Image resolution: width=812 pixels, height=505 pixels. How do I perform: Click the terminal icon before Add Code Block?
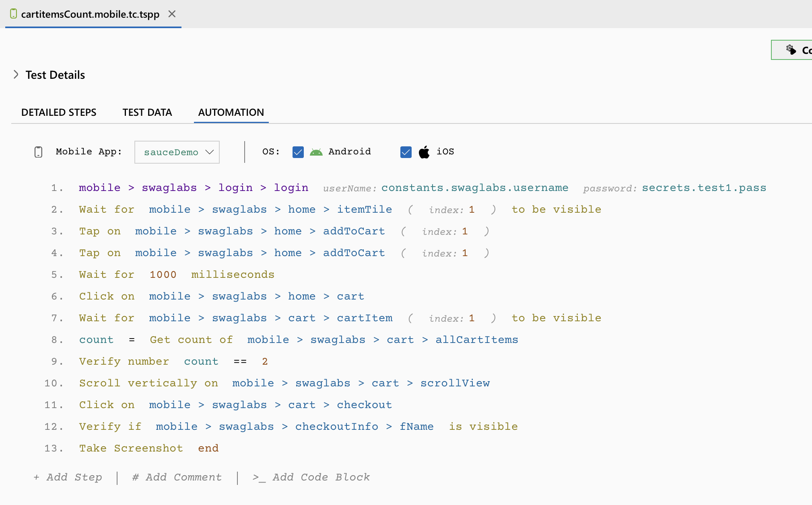[x=259, y=477]
